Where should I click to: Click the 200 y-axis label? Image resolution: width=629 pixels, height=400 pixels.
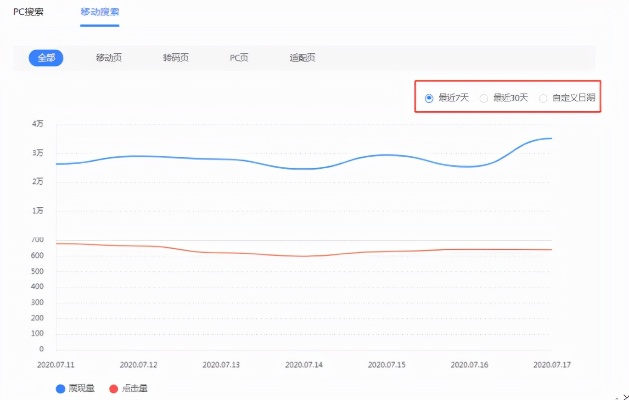pyautogui.click(x=37, y=318)
